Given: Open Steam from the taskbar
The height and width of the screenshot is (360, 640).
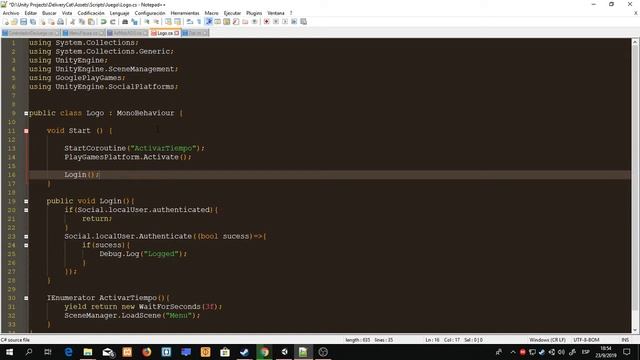Looking at the screenshot, I should 244,352.
